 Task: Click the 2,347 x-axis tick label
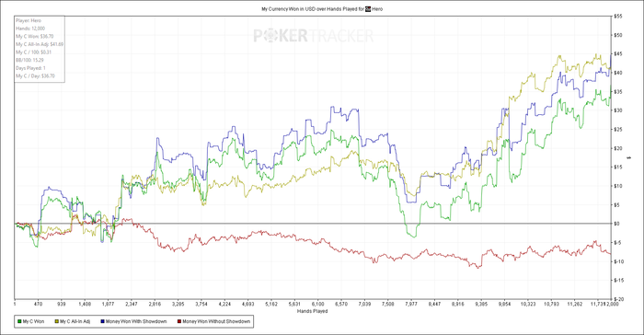point(132,305)
